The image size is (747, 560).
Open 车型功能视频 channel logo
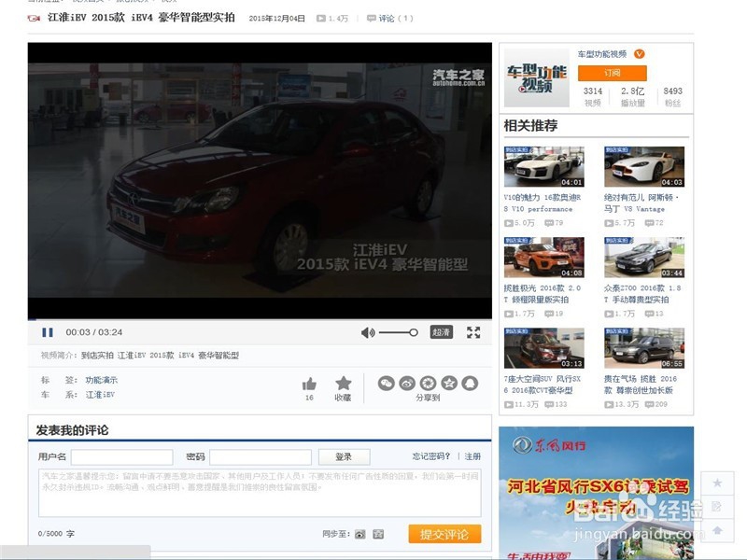(537, 77)
